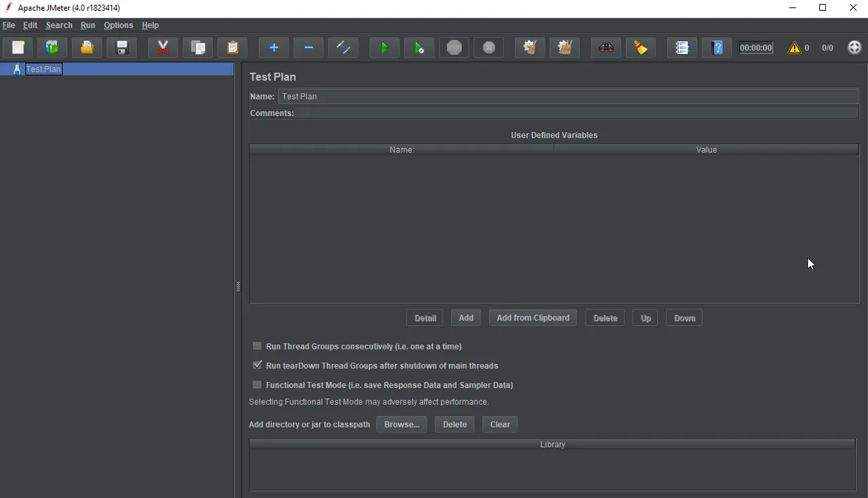Image resolution: width=868 pixels, height=498 pixels.
Task: Stop the running test icon
Action: click(454, 47)
